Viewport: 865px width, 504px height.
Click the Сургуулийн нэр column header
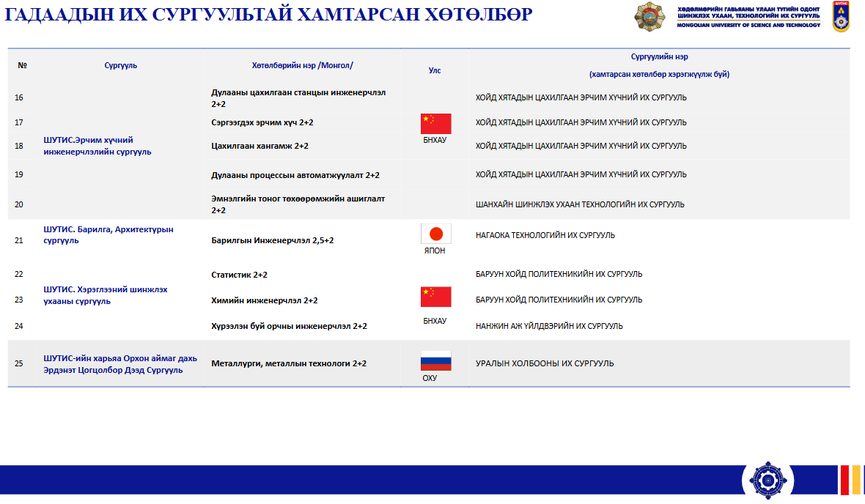(659, 56)
